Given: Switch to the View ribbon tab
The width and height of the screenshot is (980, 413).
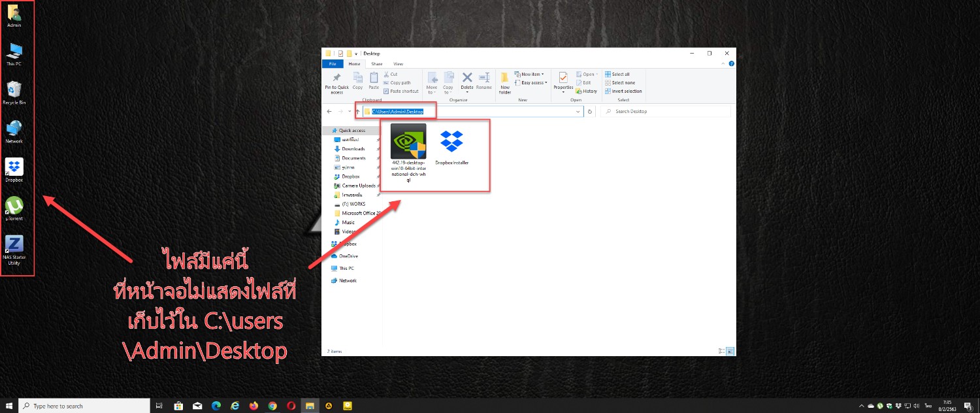Looking at the screenshot, I should (398, 64).
